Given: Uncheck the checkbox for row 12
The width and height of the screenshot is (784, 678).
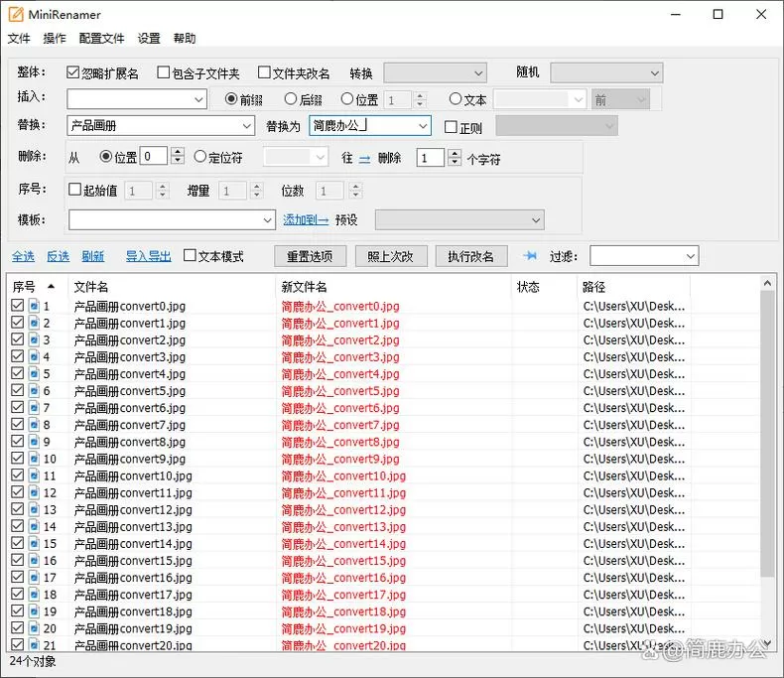Looking at the screenshot, I should pos(17,492).
